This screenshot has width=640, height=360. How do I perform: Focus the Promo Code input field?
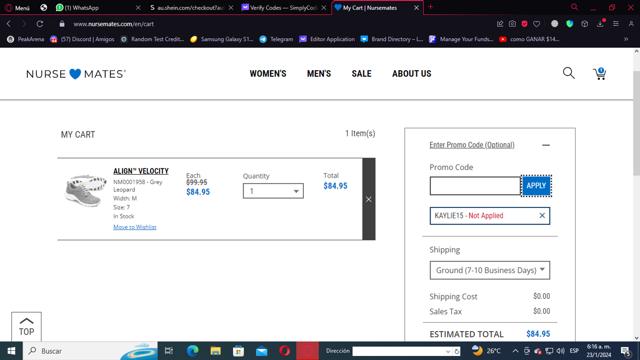475,186
